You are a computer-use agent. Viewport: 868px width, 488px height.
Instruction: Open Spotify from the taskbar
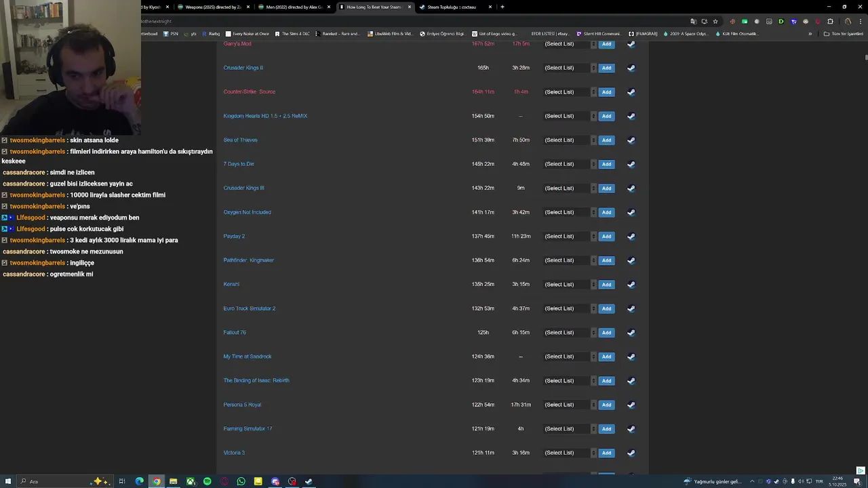click(207, 481)
